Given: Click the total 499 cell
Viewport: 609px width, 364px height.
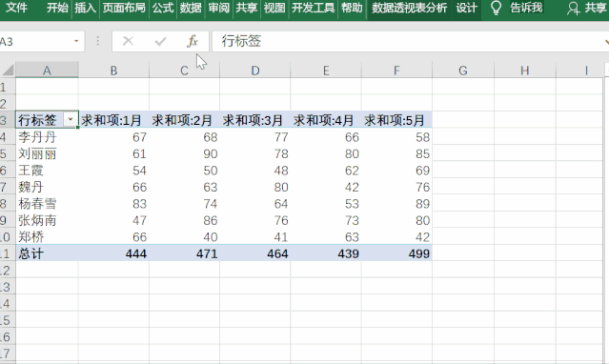Looking at the screenshot, I should 396,253.
